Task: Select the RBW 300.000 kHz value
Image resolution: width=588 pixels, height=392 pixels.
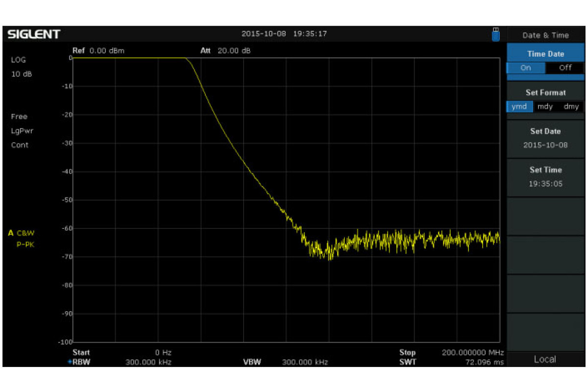Action: (148, 362)
